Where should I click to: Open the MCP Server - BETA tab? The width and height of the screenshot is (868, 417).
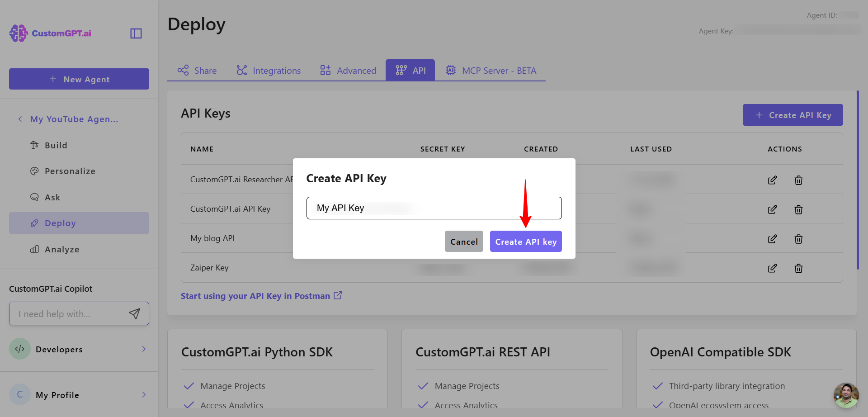(491, 71)
